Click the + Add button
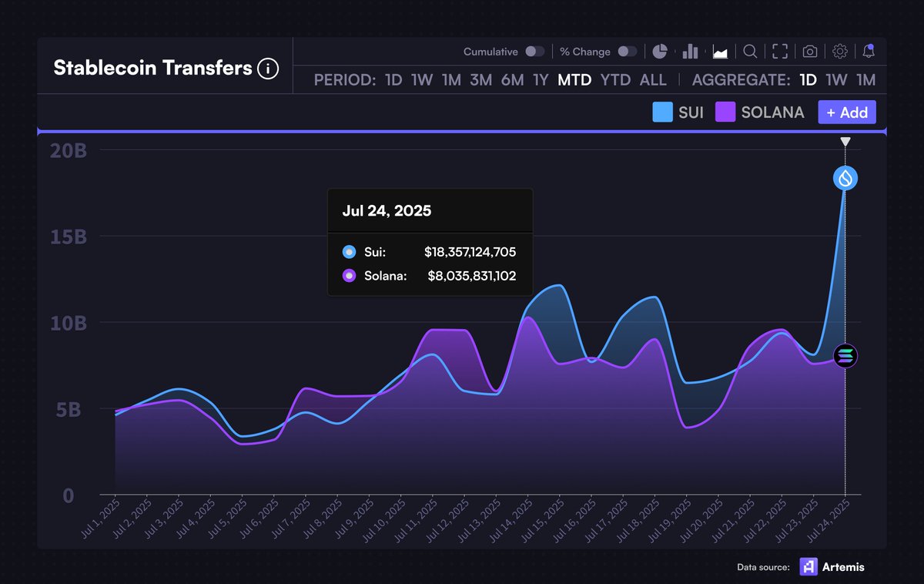 847,112
